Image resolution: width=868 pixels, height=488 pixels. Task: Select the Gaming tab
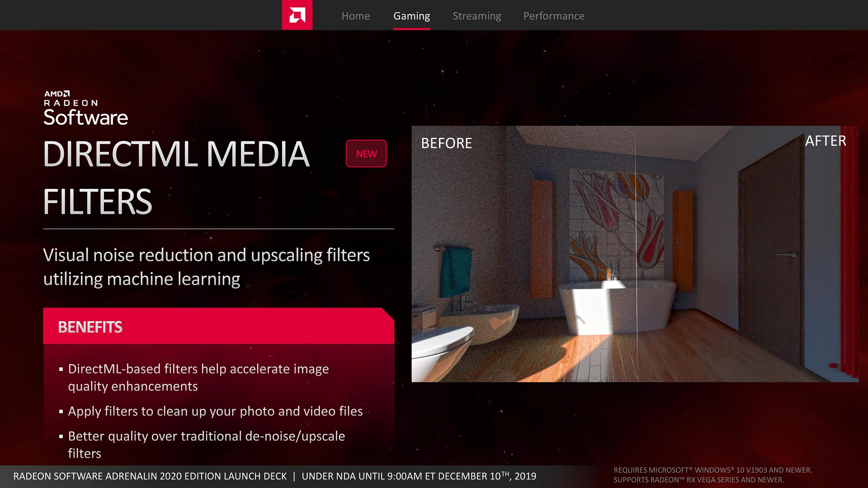tap(411, 16)
